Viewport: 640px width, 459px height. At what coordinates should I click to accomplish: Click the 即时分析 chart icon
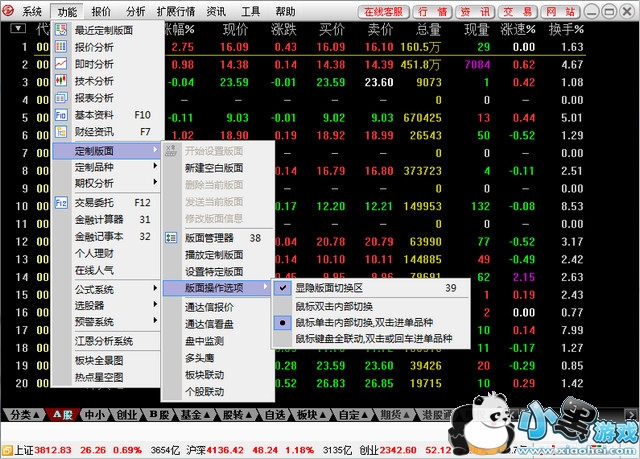click(x=61, y=64)
